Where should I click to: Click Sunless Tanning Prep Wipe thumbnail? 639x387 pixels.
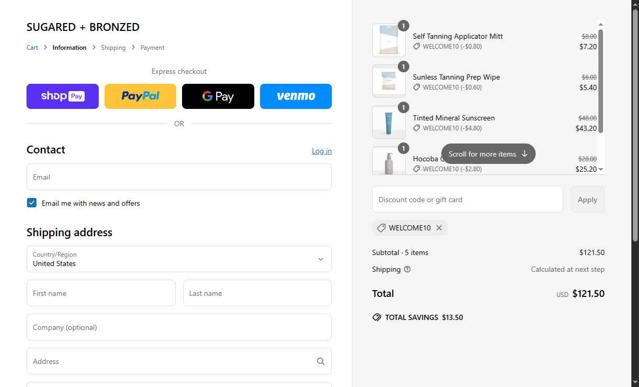[x=389, y=81]
